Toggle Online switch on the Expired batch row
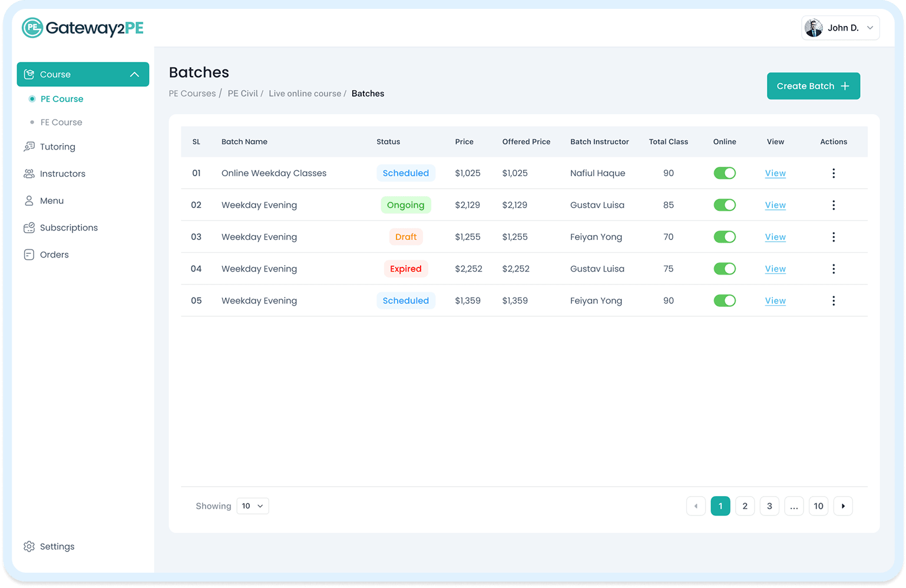The image size is (906, 588). [x=725, y=268]
